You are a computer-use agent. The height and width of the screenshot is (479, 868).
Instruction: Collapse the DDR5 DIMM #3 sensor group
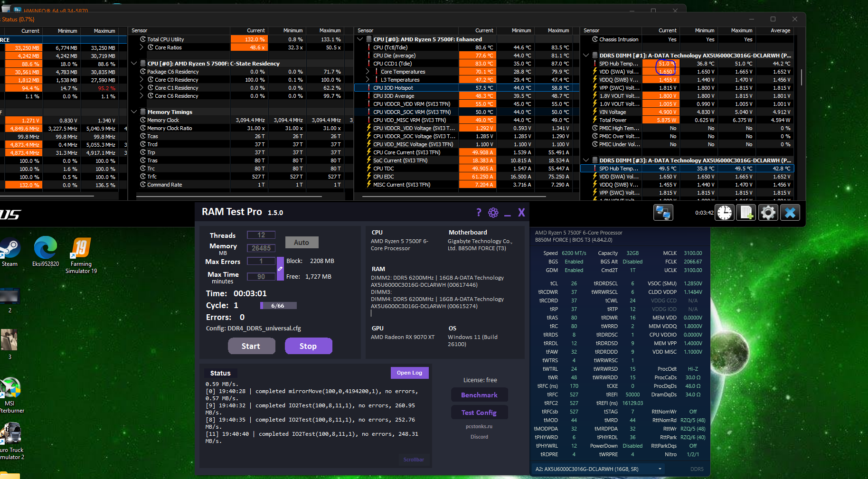(x=586, y=160)
